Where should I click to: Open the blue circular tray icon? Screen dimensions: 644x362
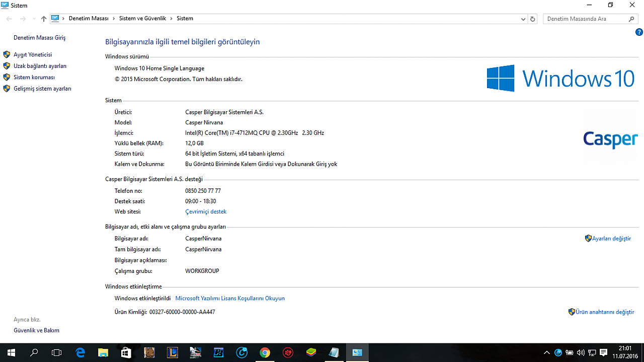[558, 353]
